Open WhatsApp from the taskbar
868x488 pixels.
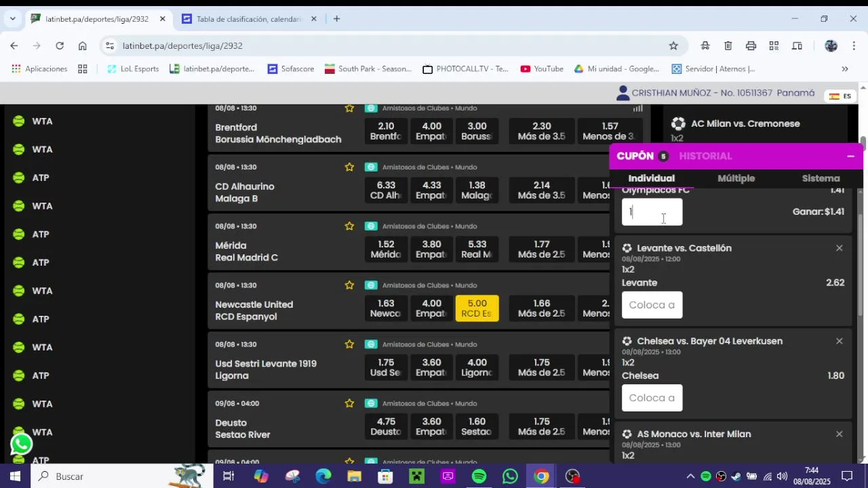click(x=510, y=476)
